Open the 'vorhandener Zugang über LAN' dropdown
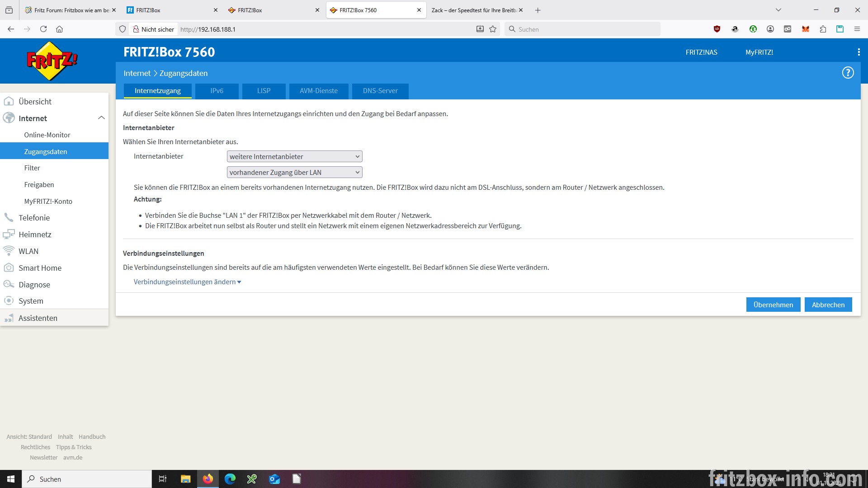 [294, 173]
